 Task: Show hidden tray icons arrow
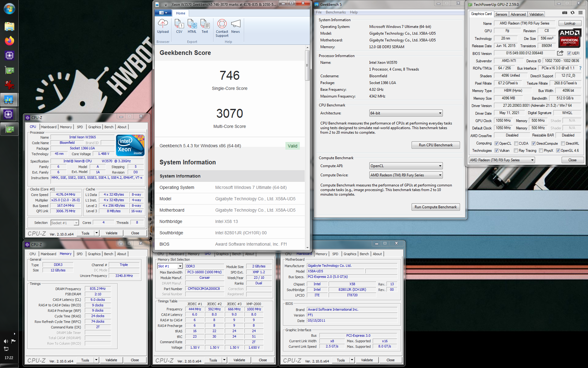pos(14,334)
